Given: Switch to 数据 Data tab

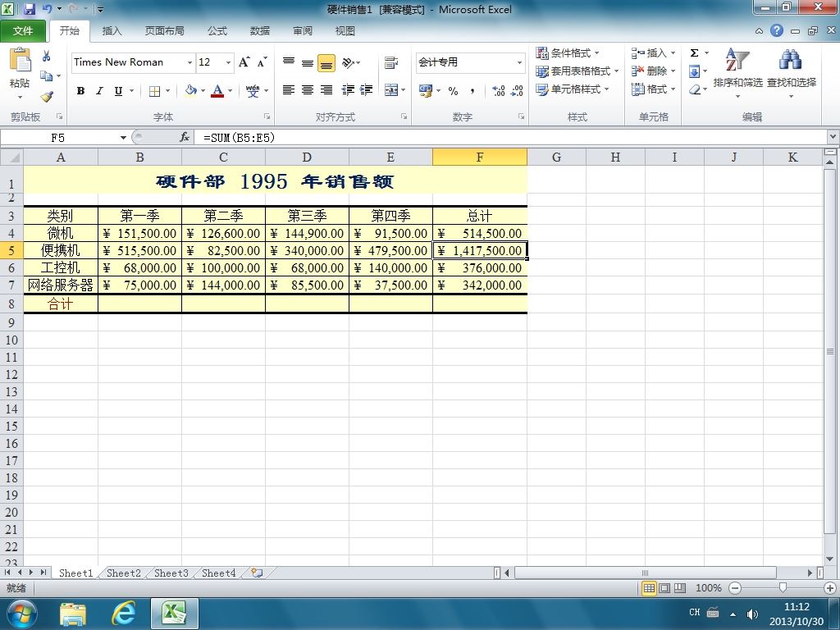Looking at the screenshot, I should 260,31.
